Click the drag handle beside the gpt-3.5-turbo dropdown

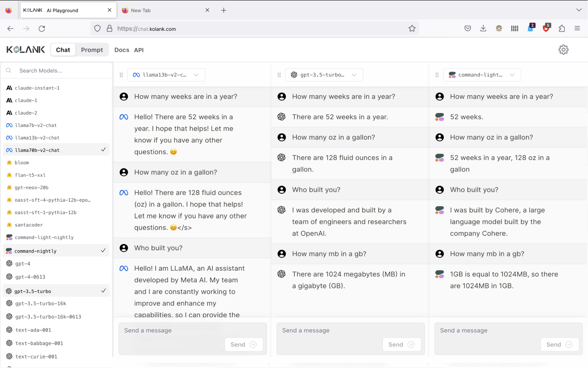pyautogui.click(x=279, y=75)
